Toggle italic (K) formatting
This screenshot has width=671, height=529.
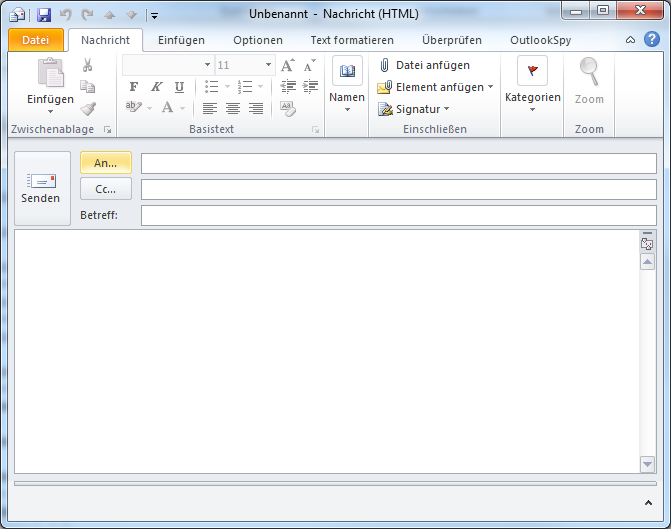click(157, 87)
